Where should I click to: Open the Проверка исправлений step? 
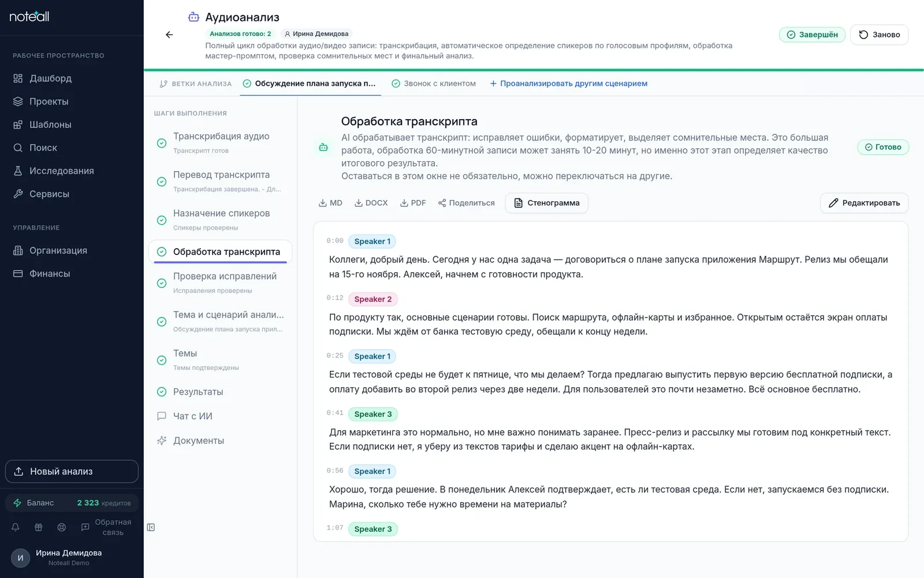221,283
